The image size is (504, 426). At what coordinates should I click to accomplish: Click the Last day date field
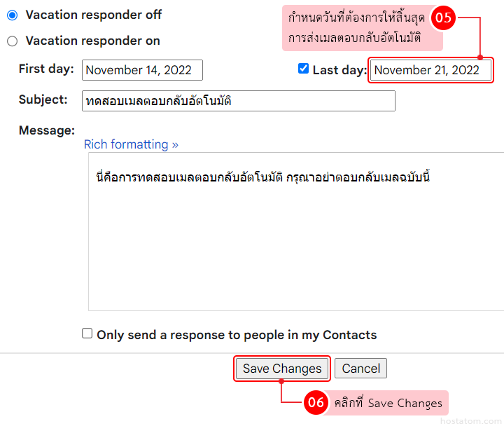pyautogui.click(x=430, y=70)
